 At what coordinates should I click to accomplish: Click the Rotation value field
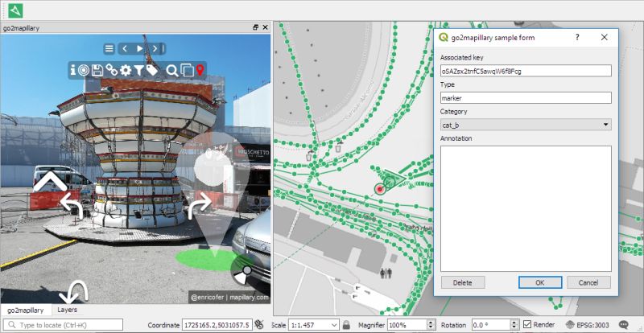[x=491, y=325]
